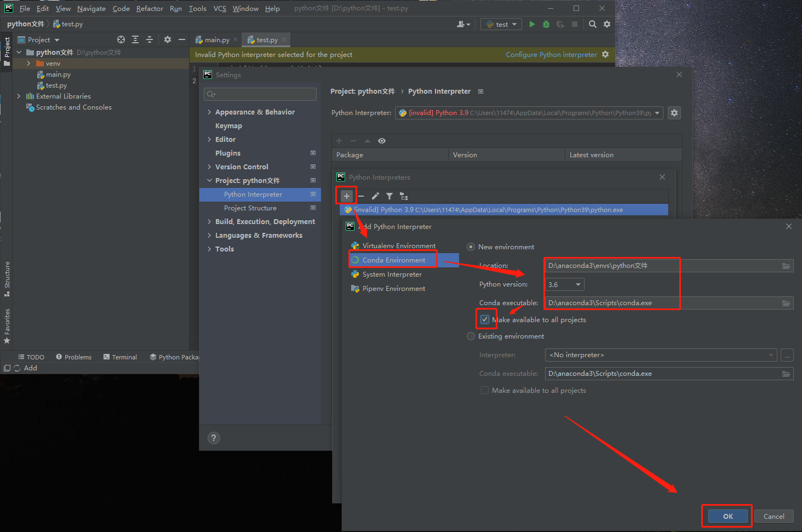802x532 pixels.
Task: Filter interpreters funnel icon
Action: point(389,196)
